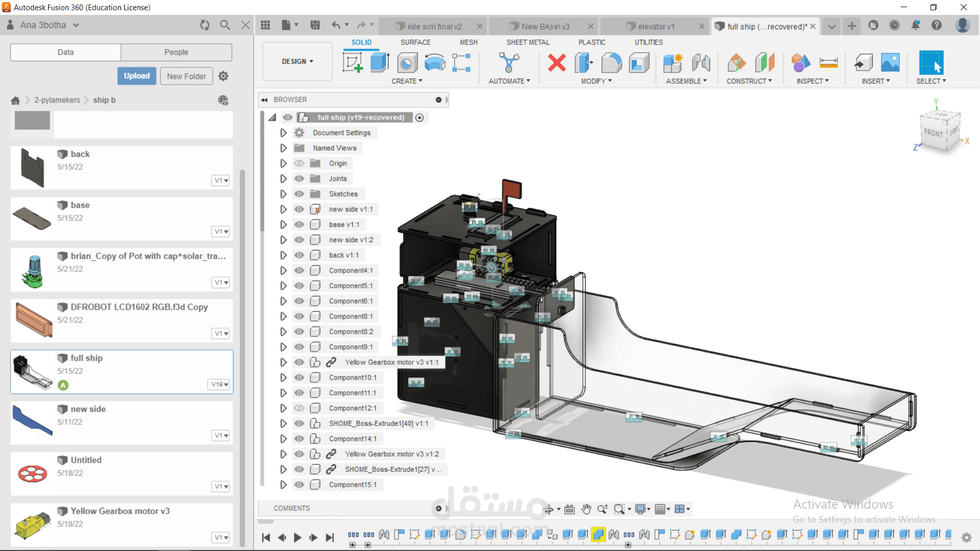Switch to the nile sim final v2 document tab
This screenshot has width=980, height=551.
434,27
